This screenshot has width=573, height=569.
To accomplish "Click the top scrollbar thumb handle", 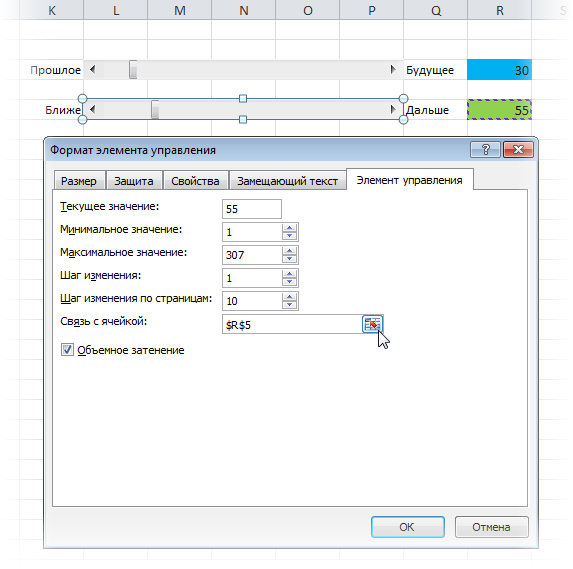I will pos(133,69).
